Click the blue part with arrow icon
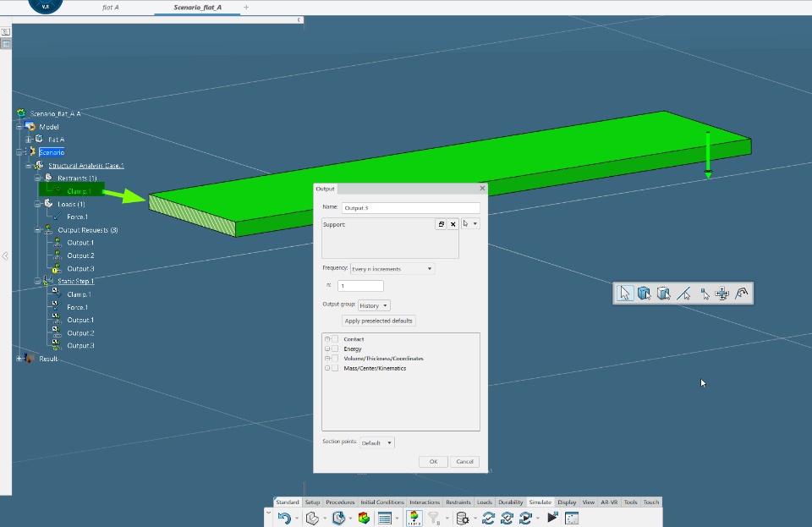The image size is (812, 527). point(338,518)
